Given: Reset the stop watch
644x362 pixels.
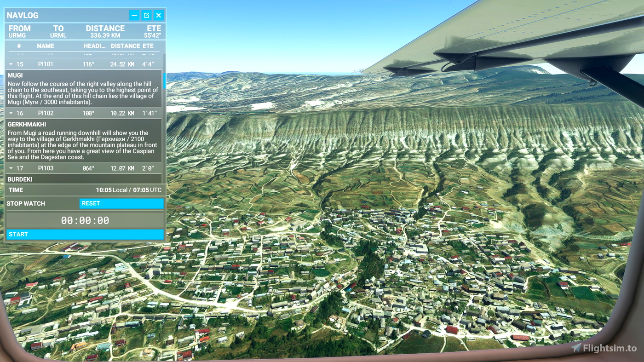Looking at the screenshot, I should coord(121,203).
